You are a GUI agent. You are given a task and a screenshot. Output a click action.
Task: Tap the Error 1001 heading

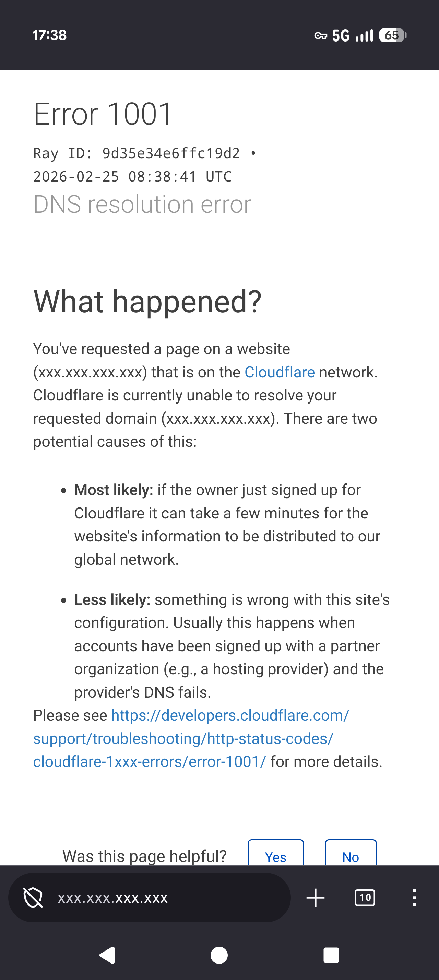(x=103, y=114)
